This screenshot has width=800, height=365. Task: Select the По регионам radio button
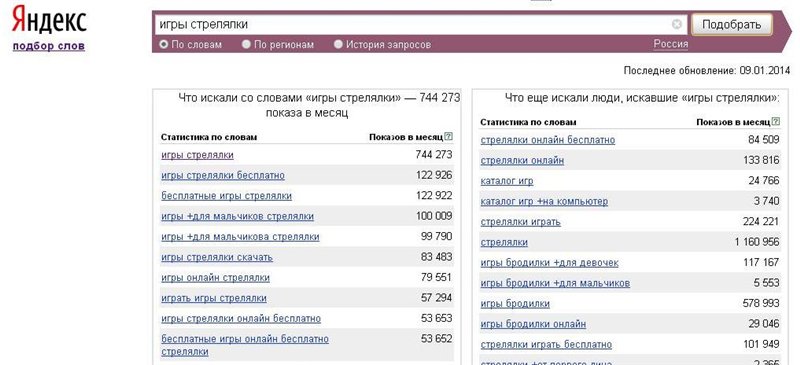click(x=246, y=44)
